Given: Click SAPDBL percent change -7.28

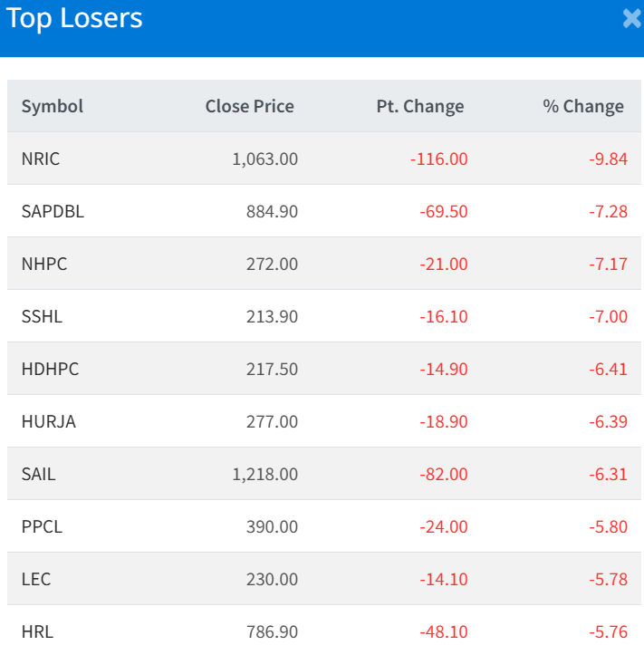Looking at the screenshot, I should click(x=608, y=211).
